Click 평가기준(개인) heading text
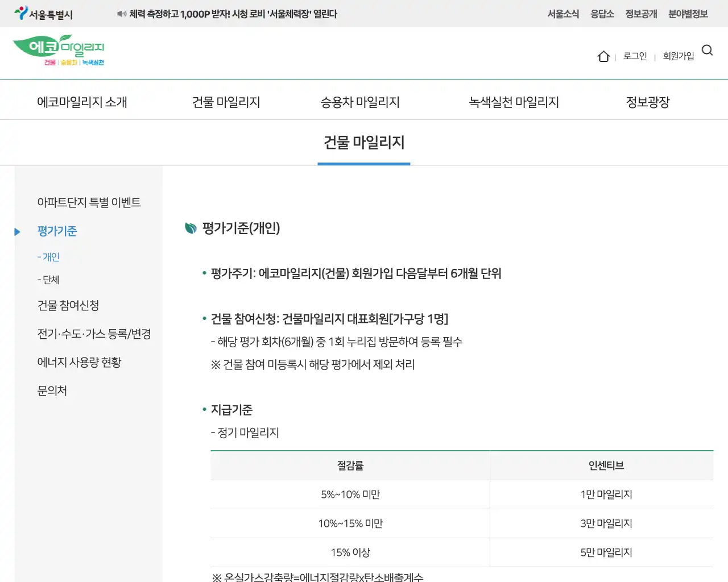 (241, 228)
